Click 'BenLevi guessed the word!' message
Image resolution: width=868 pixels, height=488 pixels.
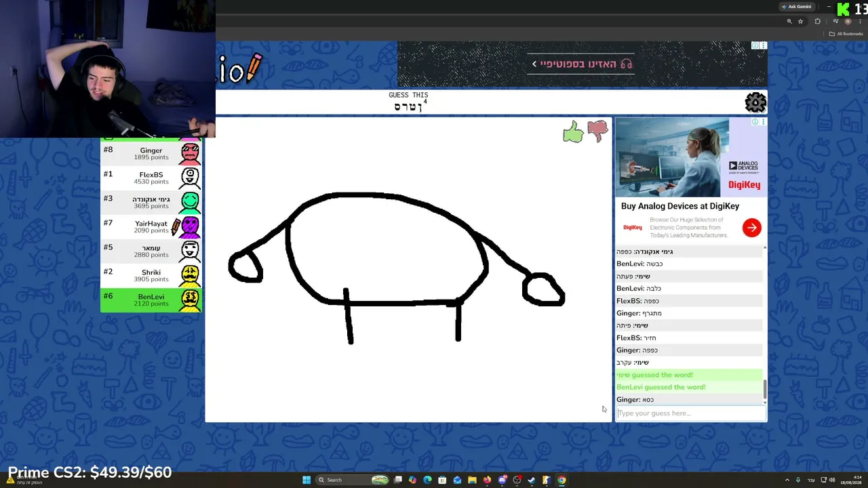[661, 387]
